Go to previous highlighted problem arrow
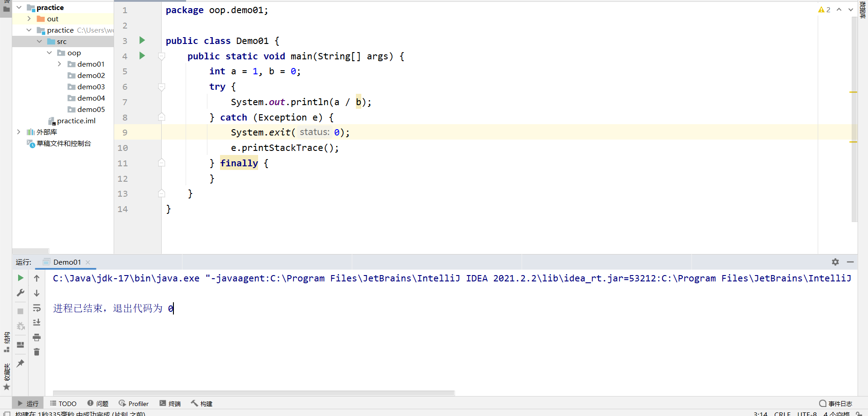This screenshot has width=868, height=416. 839,10
